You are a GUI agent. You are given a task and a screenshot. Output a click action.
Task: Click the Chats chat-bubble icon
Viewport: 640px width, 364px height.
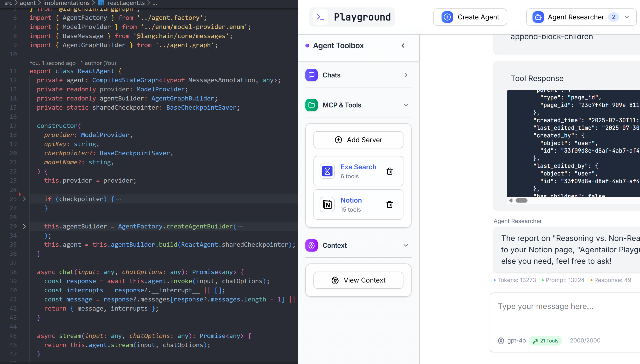[x=312, y=75]
